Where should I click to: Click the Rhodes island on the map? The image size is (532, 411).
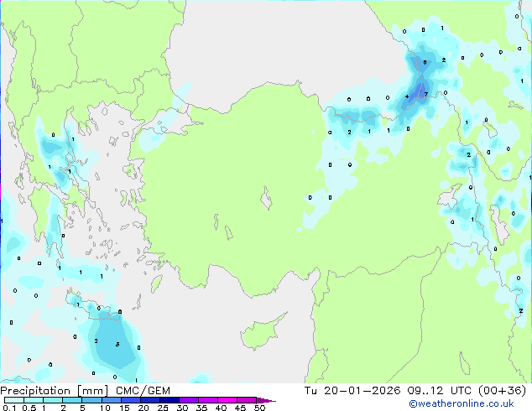tap(156, 284)
